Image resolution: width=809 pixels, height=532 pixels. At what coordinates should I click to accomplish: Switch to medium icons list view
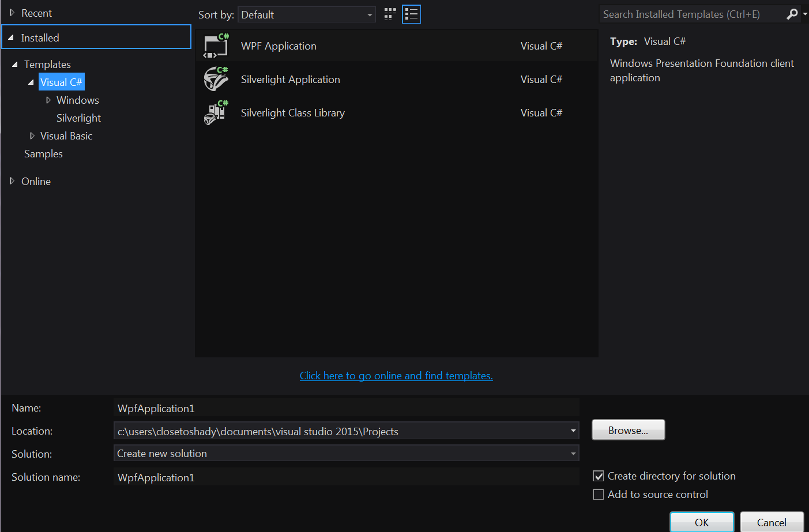411,14
